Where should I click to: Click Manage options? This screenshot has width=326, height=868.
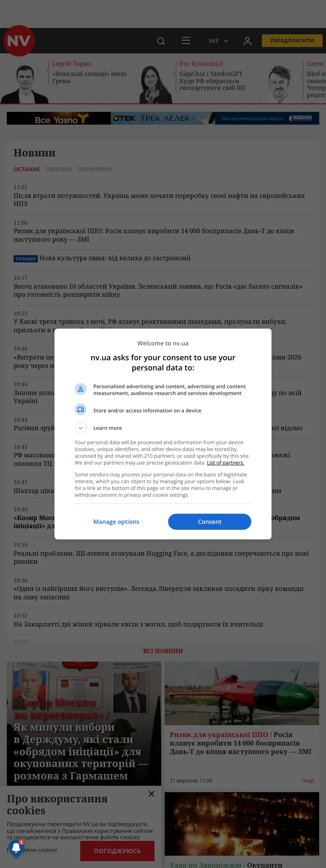tap(116, 521)
